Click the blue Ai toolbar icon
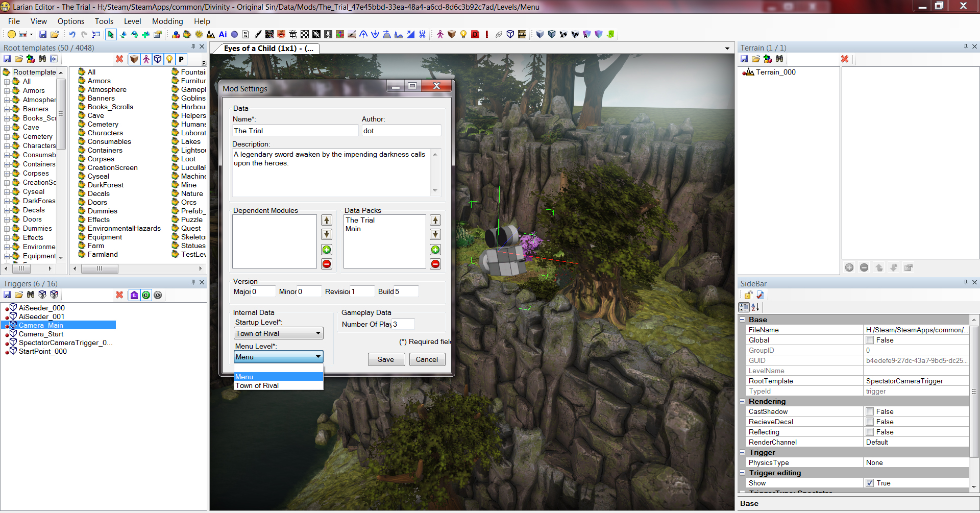The width and height of the screenshot is (980, 513). 223,34
